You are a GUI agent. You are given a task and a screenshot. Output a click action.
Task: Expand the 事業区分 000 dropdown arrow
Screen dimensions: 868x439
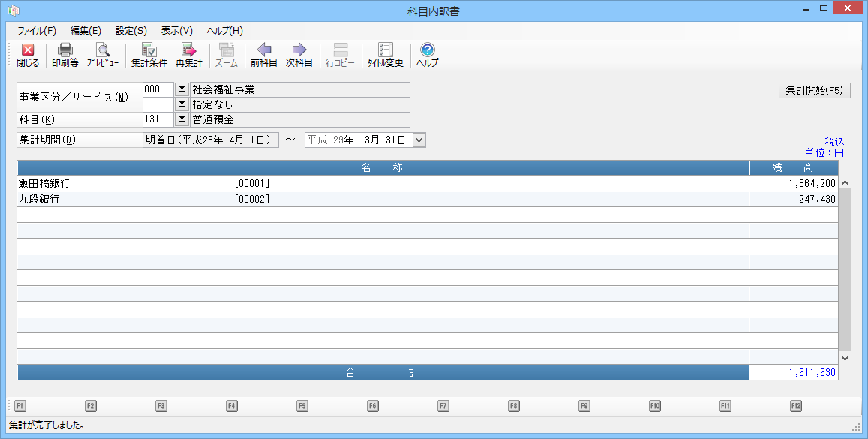tap(182, 89)
